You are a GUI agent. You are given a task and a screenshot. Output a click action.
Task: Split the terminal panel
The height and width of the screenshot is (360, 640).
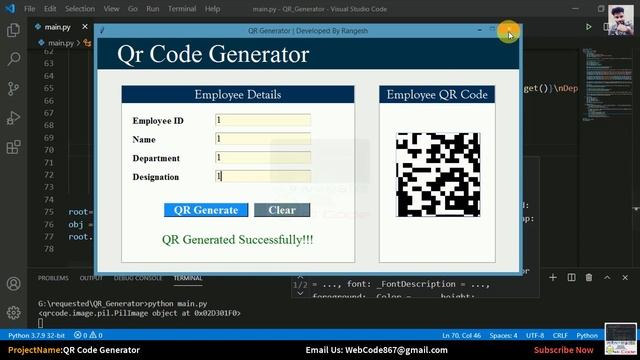click(x=571, y=278)
